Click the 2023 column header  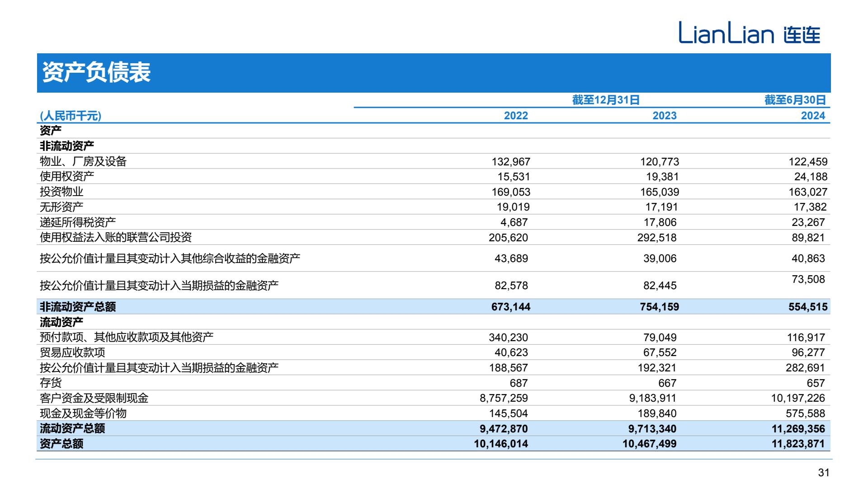click(665, 116)
